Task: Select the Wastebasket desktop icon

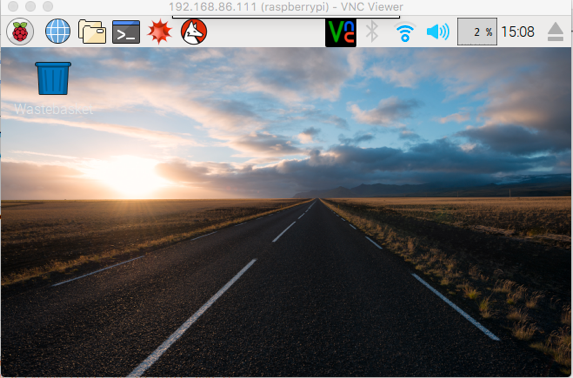Action: coord(53,78)
